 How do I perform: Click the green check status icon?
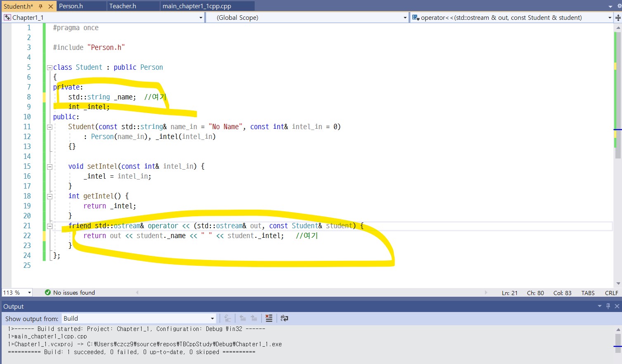point(48,293)
